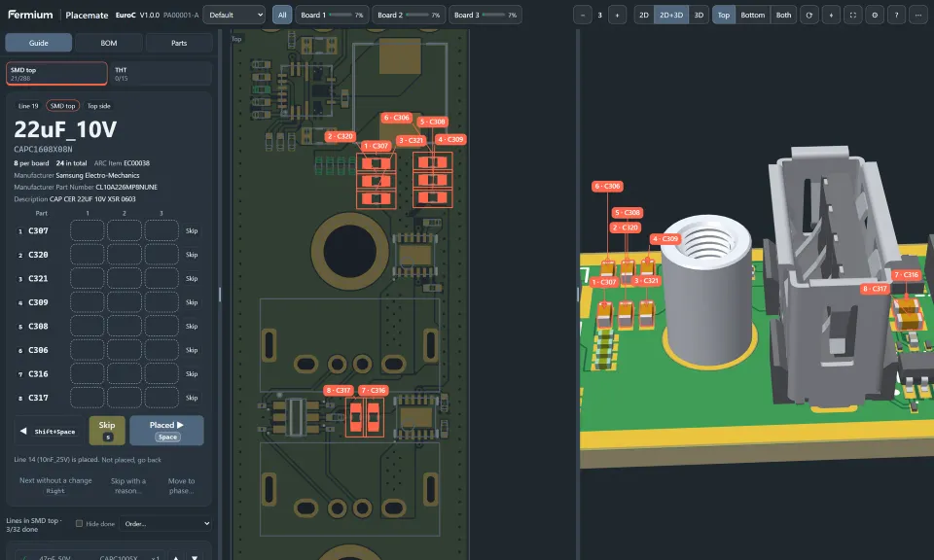The width and height of the screenshot is (934, 560).
Task: Open the Order... dropdown
Action: [x=165, y=524]
